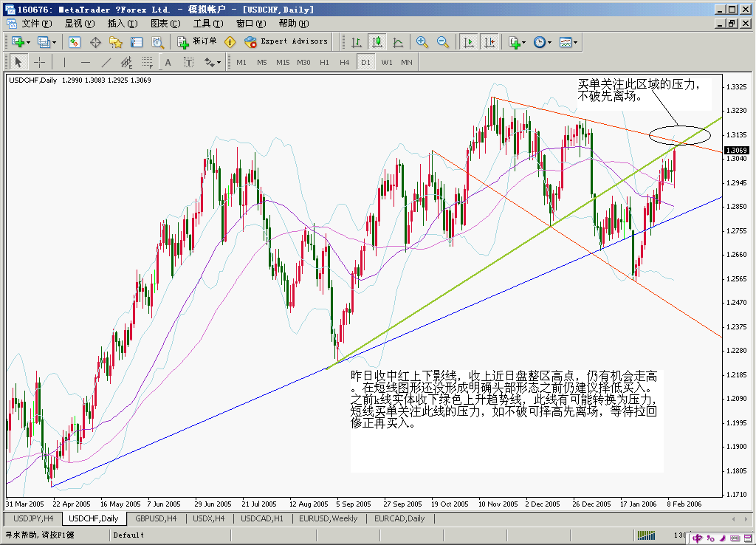Open the Terminal panel icon
This screenshot has height=545, width=756.
pyautogui.click(x=137, y=42)
